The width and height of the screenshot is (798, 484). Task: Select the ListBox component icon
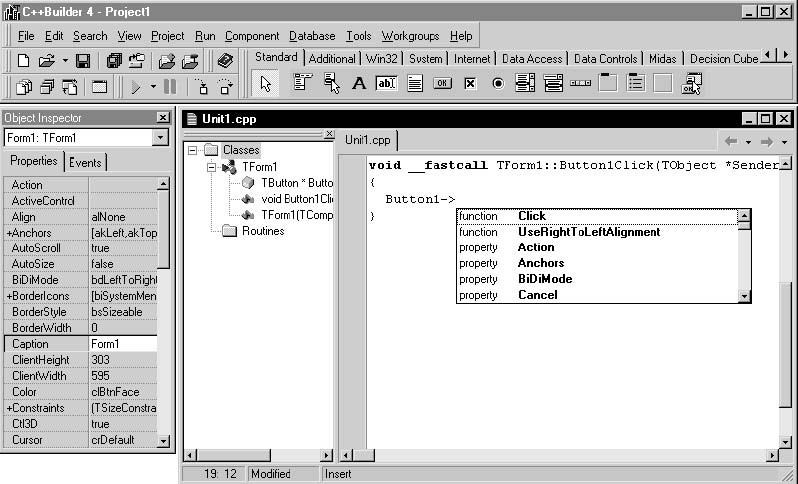(x=525, y=83)
